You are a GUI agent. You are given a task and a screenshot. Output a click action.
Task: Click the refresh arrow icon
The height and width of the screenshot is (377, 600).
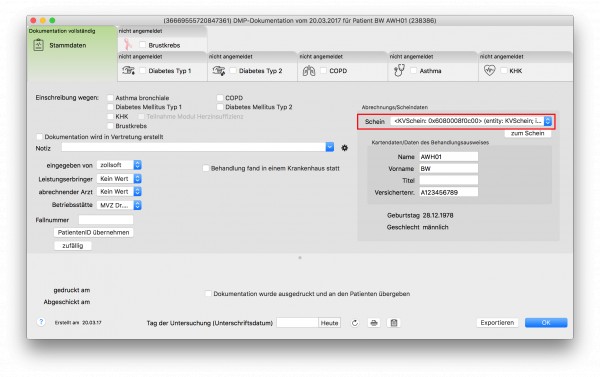pyautogui.click(x=355, y=323)
